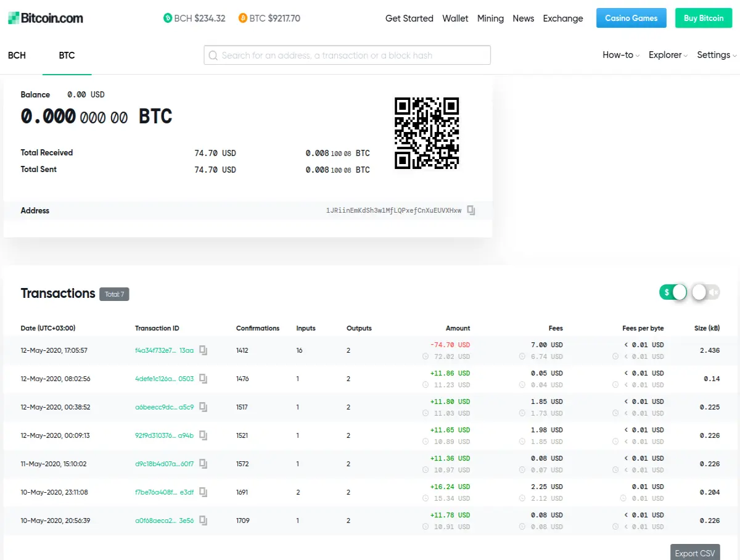Focus the address or transaction search field
Viewport: 740px width, 560px height.
pos(347,55)
